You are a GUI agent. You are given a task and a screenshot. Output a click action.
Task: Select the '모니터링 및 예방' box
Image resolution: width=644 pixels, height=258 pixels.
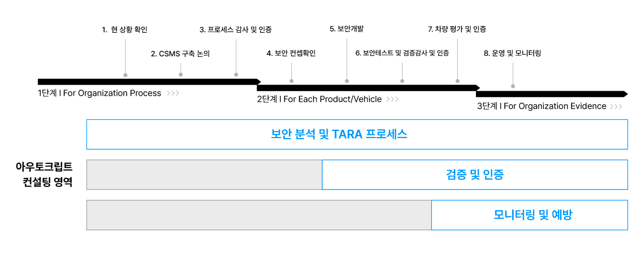[x=529, y=215]
